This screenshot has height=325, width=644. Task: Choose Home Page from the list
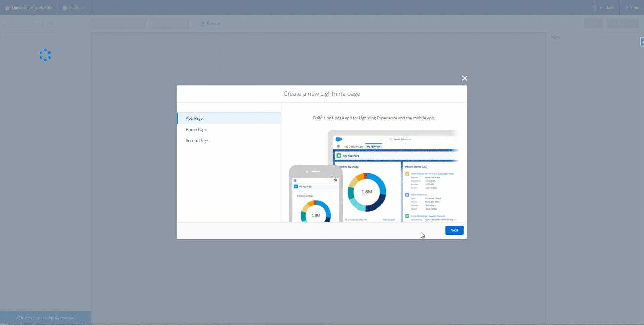pos(196,130)
